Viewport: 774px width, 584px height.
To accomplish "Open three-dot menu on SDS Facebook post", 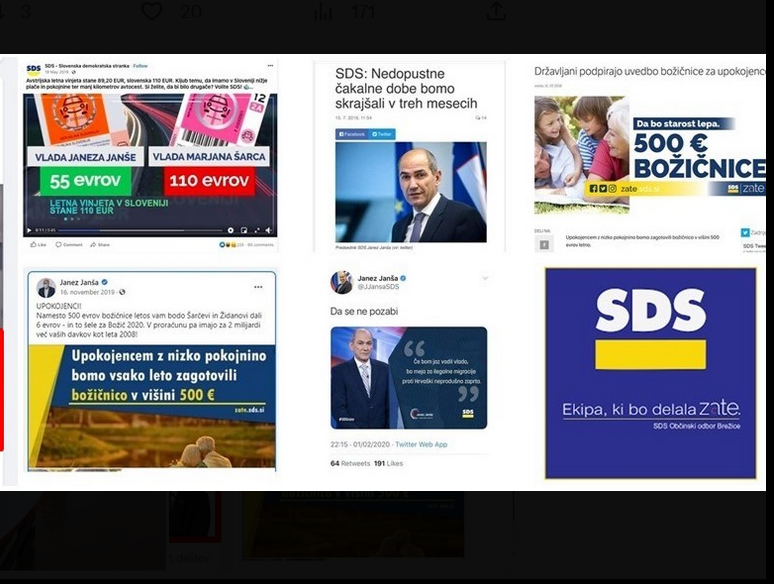I will (x=270, y=66).
